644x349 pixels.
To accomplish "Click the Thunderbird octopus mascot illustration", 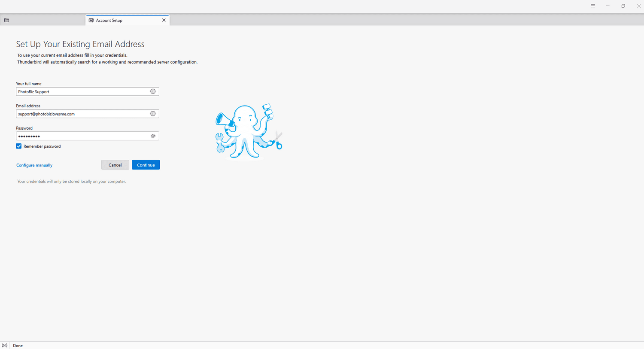I will [249, 131].
